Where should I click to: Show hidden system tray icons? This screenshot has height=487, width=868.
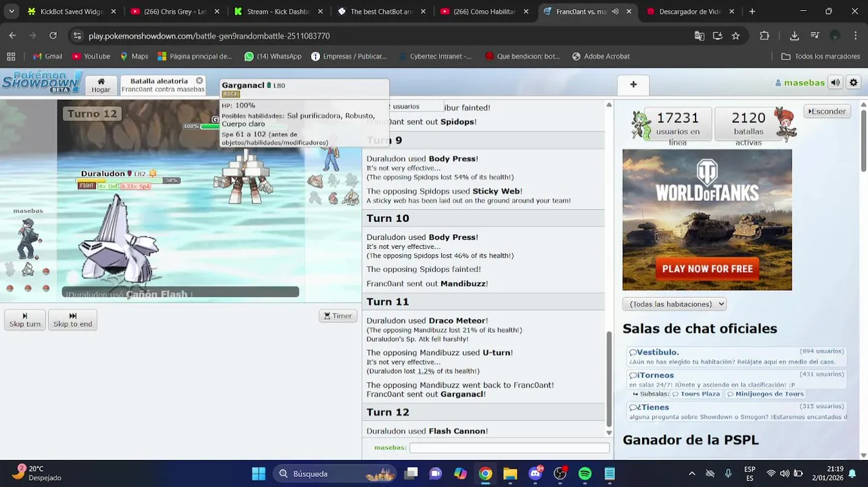pyautogui.click(x=691, y=473)
